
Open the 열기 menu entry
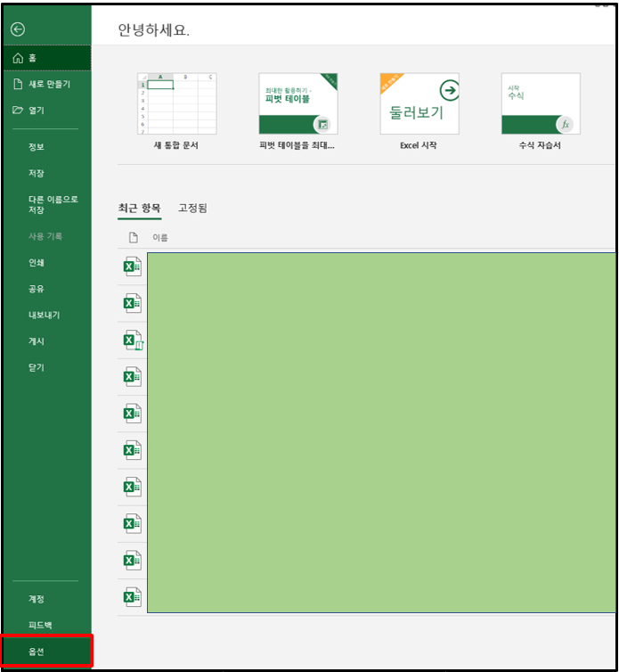[47, 111]
